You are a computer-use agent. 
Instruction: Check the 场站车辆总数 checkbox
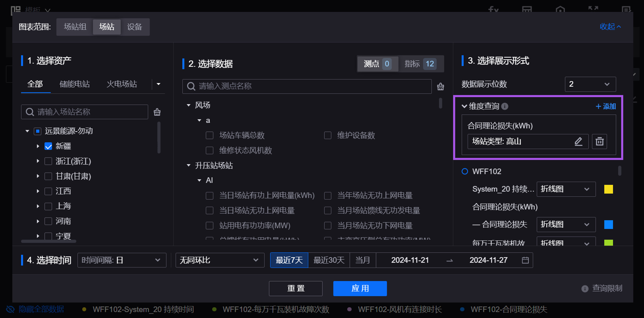click(209, 135)
